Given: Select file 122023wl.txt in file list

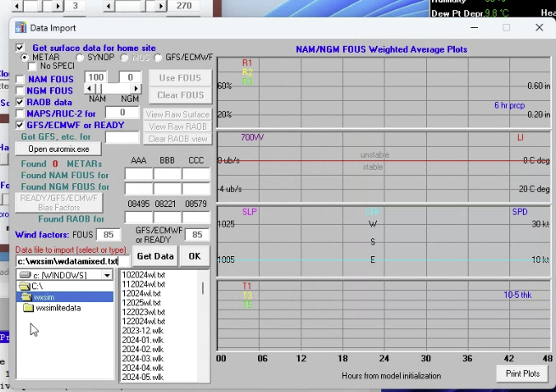Looking at the screenshot, I should click(x=143, y=312).
